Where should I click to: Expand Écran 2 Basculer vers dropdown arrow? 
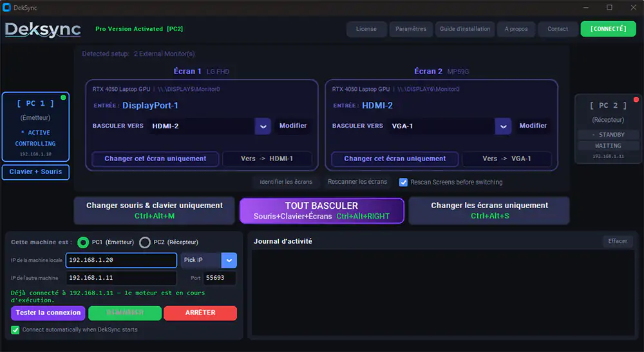pyautogui.click(x=503, y=126)
